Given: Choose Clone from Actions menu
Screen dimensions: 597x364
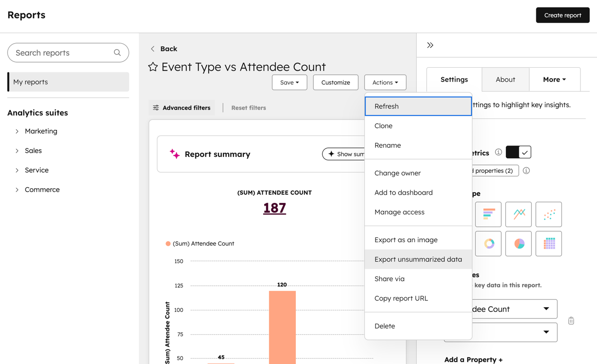Looking at the screenshot, I should click(x=418, y=126).
